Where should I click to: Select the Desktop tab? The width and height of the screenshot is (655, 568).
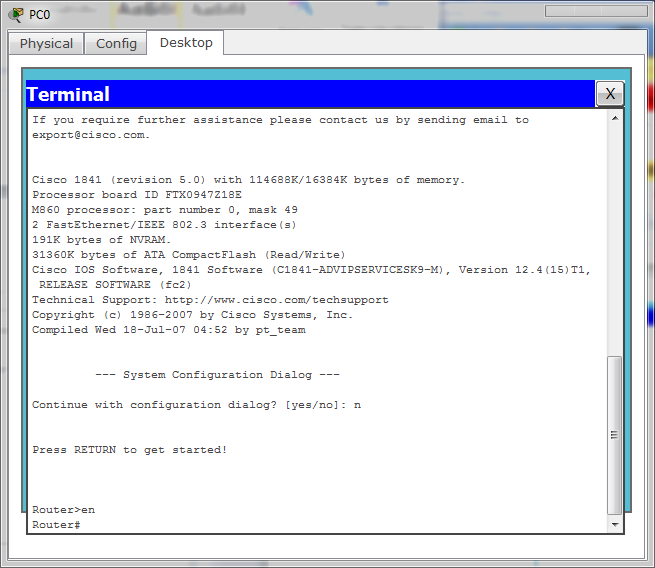(186, 43)
